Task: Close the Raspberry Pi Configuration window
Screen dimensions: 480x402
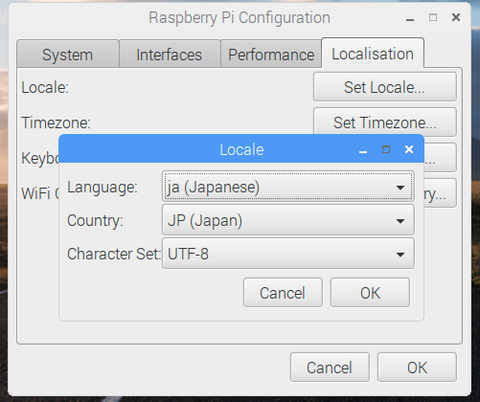Action: [x=456, y=17]
